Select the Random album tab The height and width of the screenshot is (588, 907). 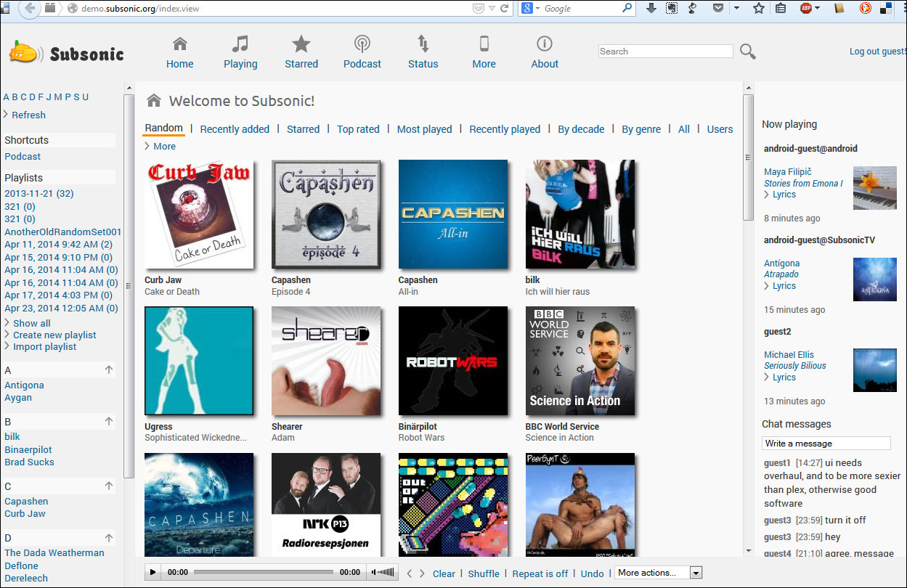tap(163, 128)
